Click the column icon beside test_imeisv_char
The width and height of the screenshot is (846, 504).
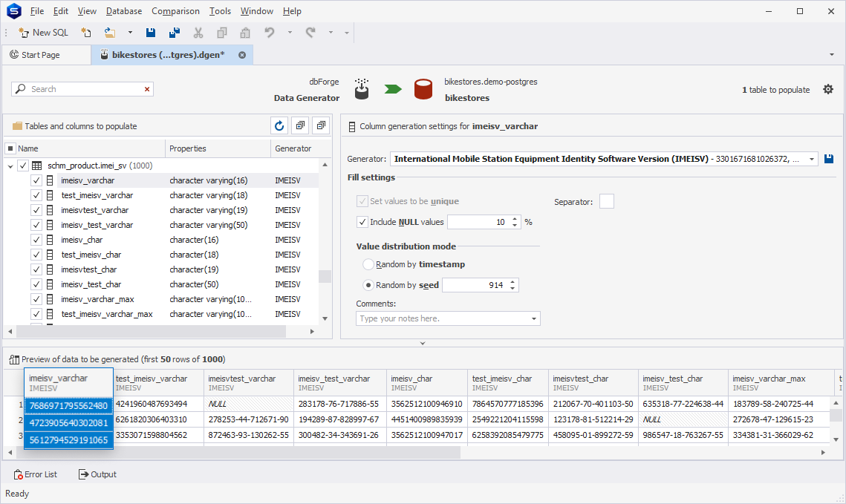(x=50, y=255)
